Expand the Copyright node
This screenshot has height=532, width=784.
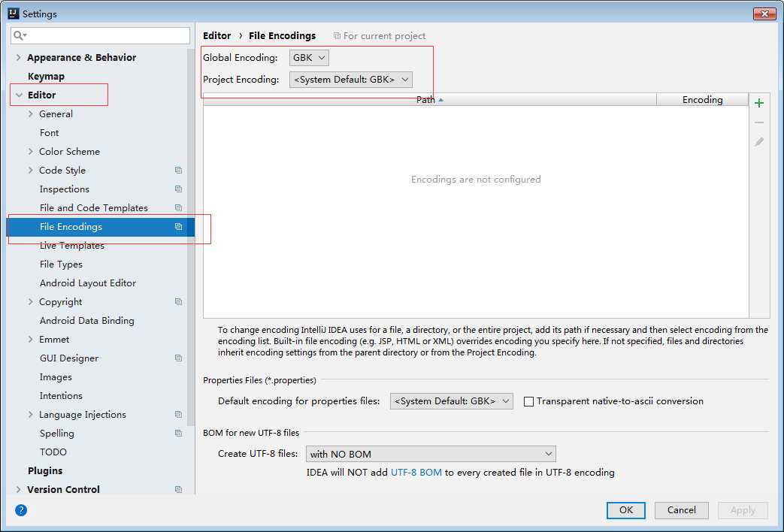click(31, 301)
